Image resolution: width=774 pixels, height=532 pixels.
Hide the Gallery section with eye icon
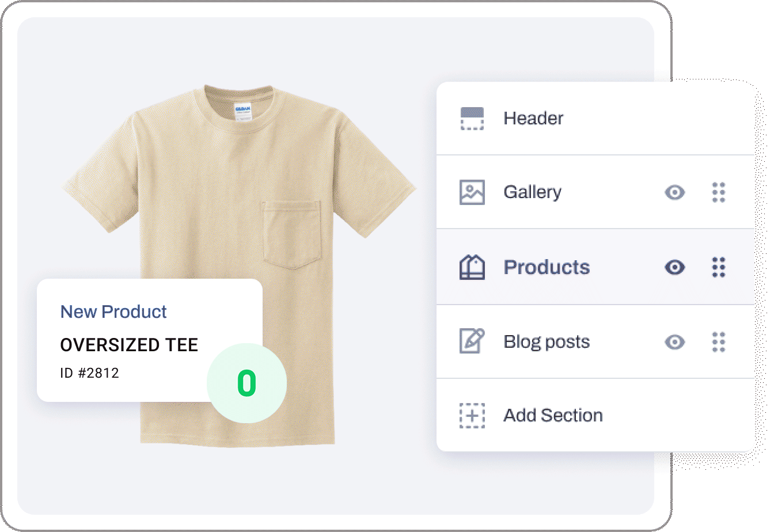pos(675,192)
